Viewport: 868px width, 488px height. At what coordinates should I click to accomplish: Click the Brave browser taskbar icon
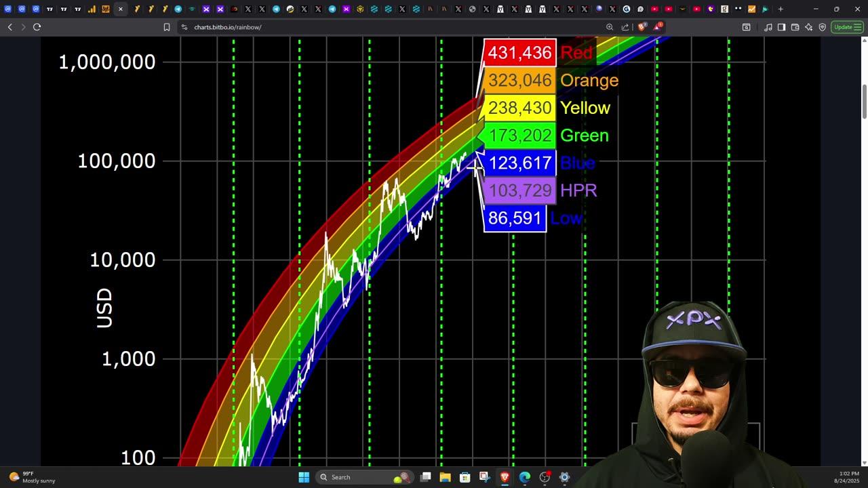[505, 477]
